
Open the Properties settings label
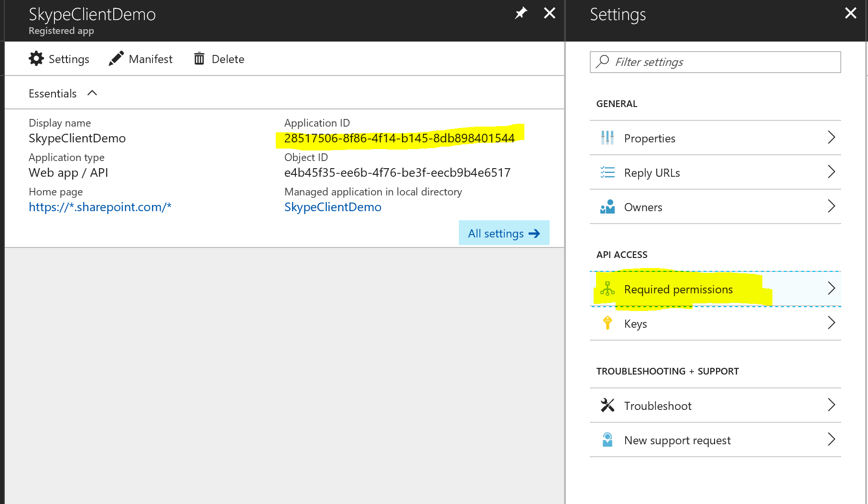[650, 139]
